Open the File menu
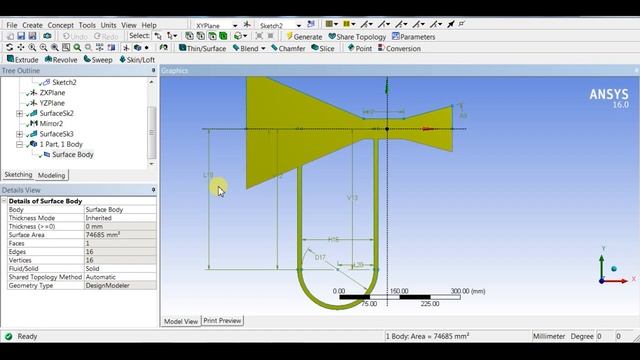 [x=12, y=25]
